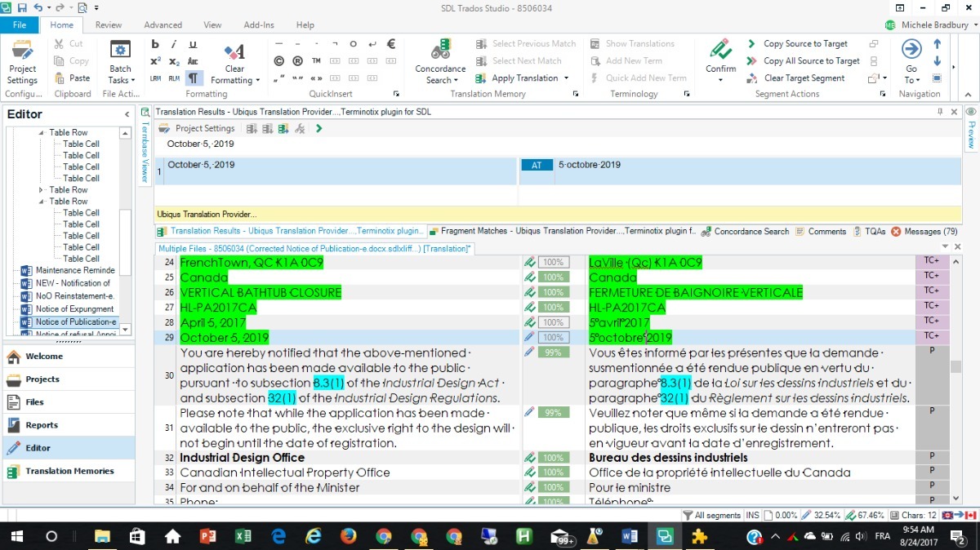Open the Comments tab

pos(820,232)
